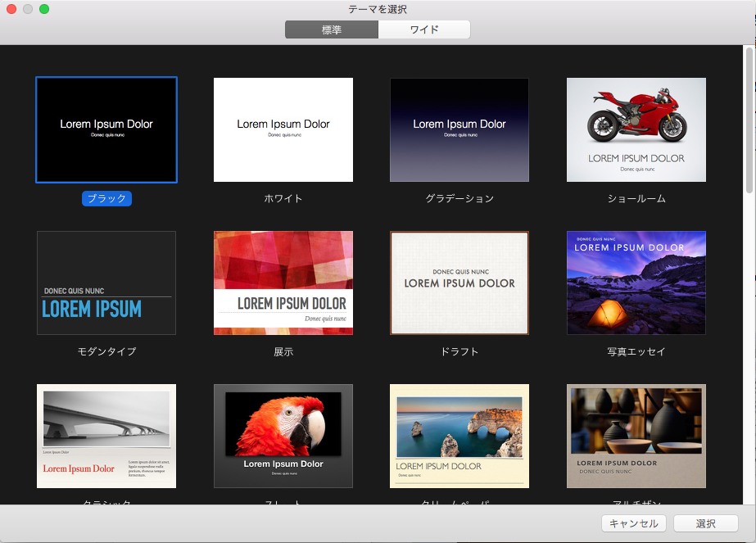Select the モダンタイプ theme thumbnail
This screenshot has height=543, width=756.
(x=106, y=283)
